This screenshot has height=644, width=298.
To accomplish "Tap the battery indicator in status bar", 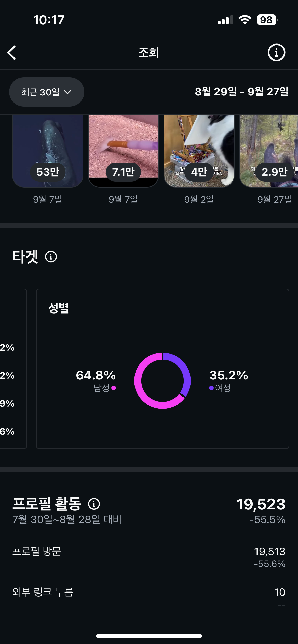I will point(267,20).
